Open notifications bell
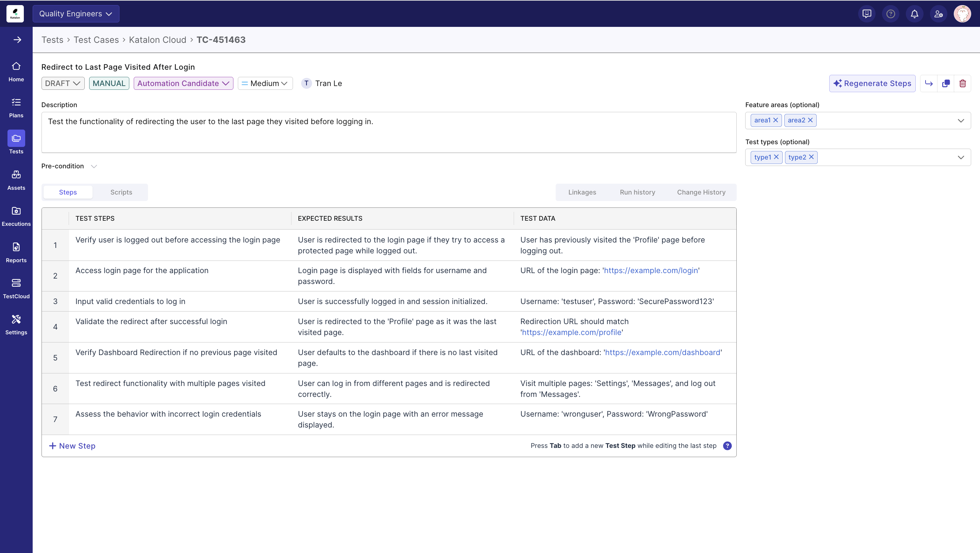 (915, 14)
